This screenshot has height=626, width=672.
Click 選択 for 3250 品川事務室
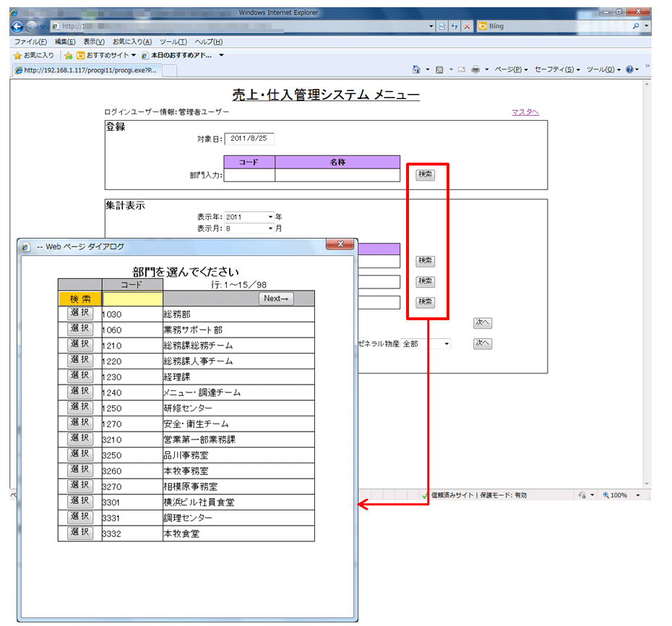pyautogui.click(x=80, y=455)
